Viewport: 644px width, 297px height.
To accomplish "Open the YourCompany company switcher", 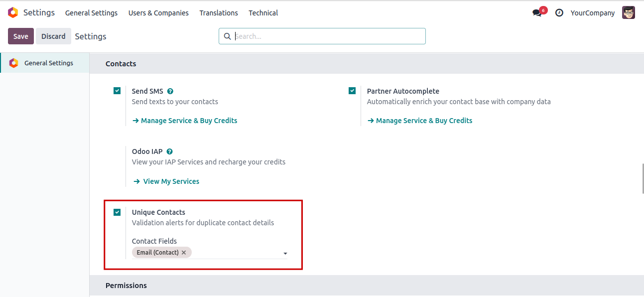I will (x=593, y=13).
